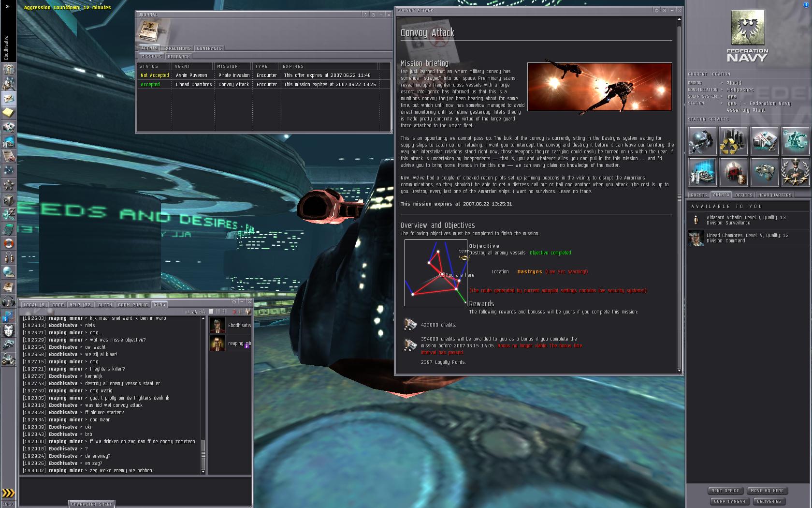Switch chat to the Help [32] channel
This screenshot has width=812, height=508.
[81, 305]
